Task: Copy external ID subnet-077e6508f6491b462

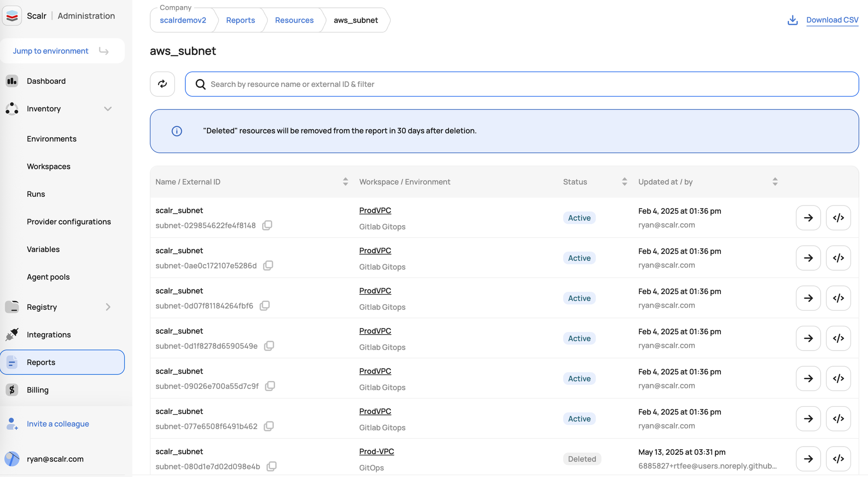Action: click(269, 426)
